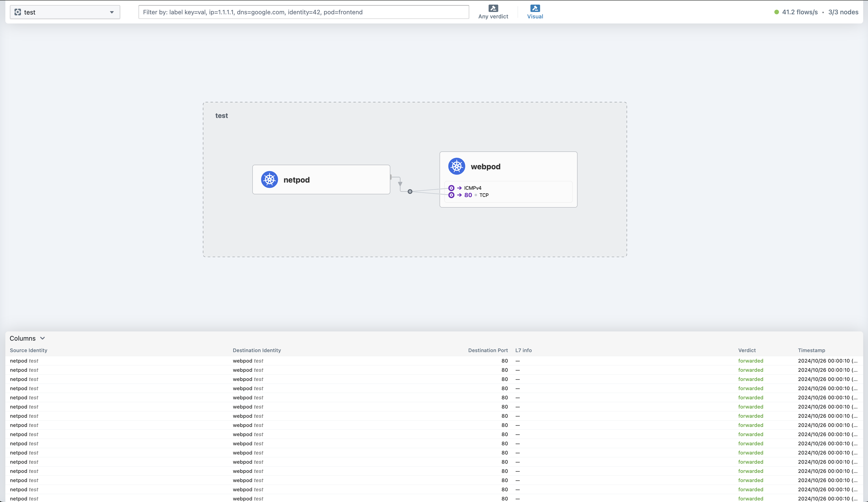
Task: Open the test namespace dropdown
Action: (65, 12)
